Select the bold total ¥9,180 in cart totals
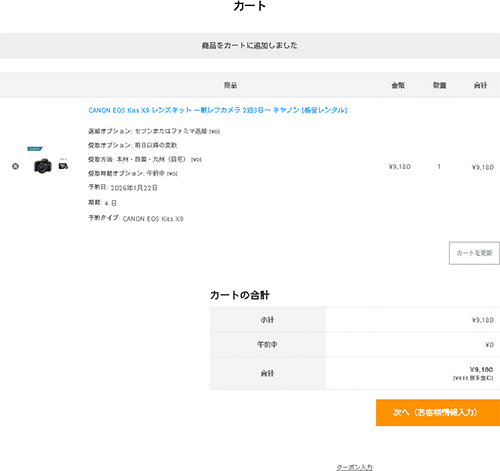Screen dimensions: 500x471 [481, 369]
